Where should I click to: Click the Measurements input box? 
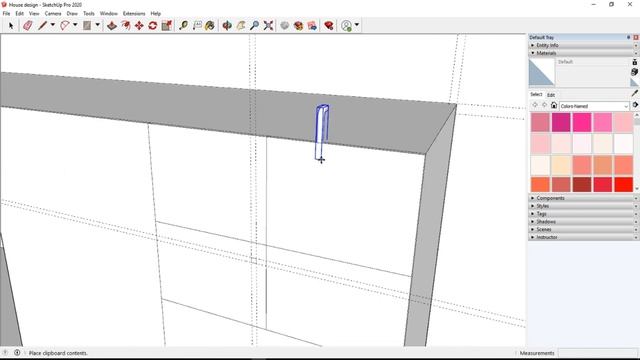click(598, 353)
